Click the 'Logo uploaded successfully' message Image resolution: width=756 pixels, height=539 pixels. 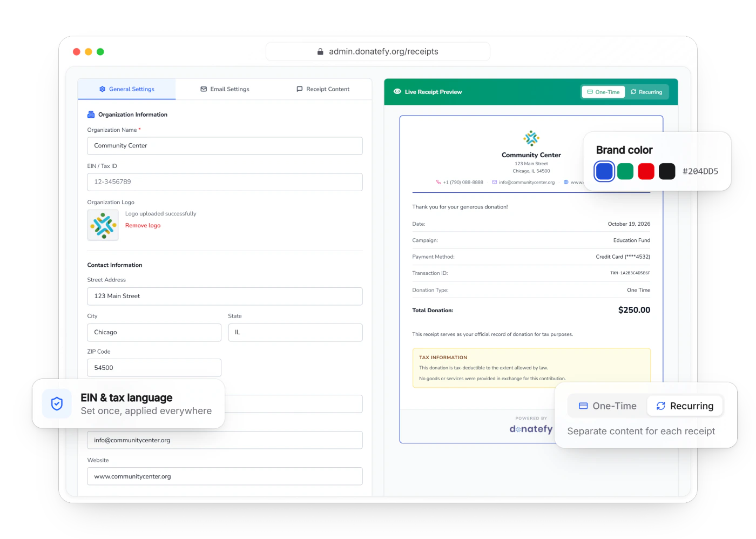161,214
